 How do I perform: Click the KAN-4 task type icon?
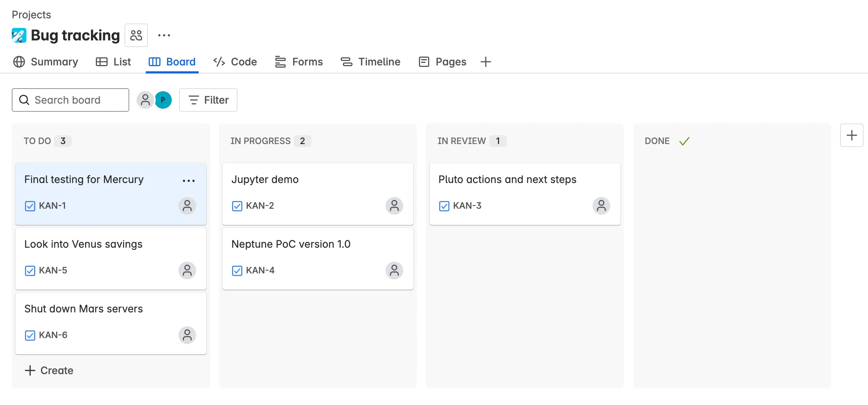coord(237,270)
